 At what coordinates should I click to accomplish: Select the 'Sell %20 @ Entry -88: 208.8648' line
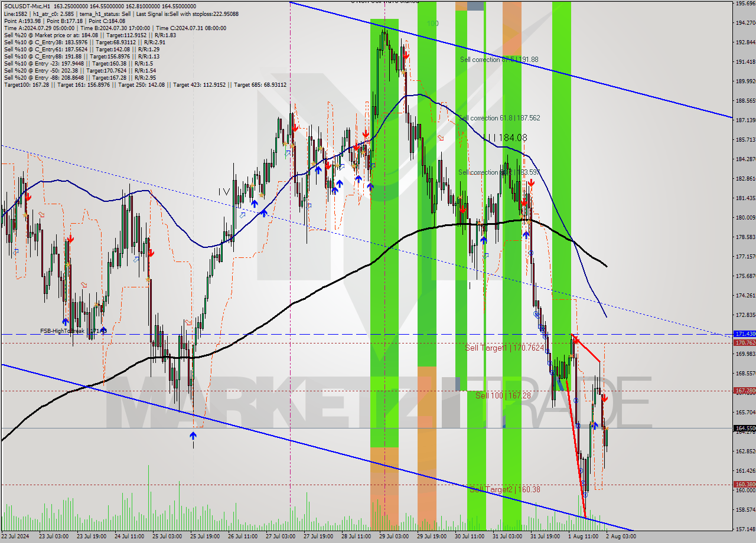80,77
